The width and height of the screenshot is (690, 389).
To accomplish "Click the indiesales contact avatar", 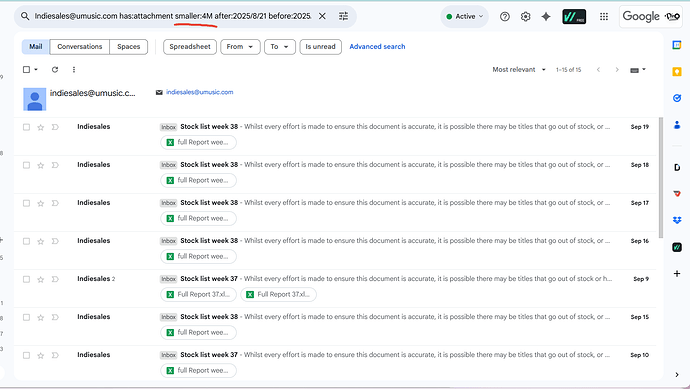I will [x=35, y=99].
